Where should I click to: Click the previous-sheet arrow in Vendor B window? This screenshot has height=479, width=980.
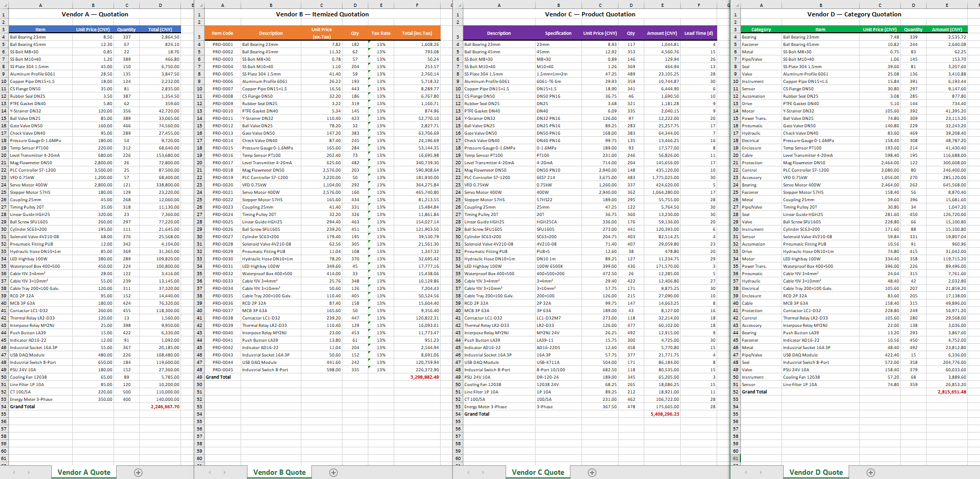[210, 473]
